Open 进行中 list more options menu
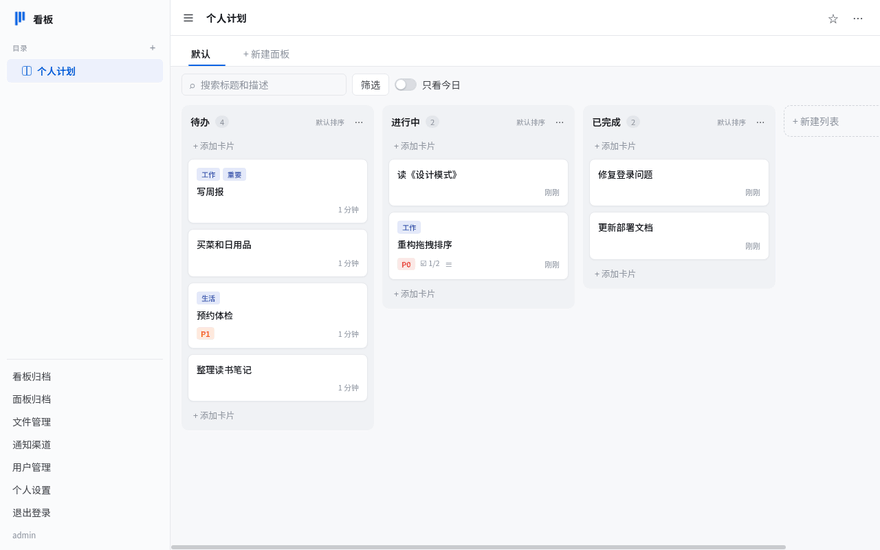 (560, 122)
